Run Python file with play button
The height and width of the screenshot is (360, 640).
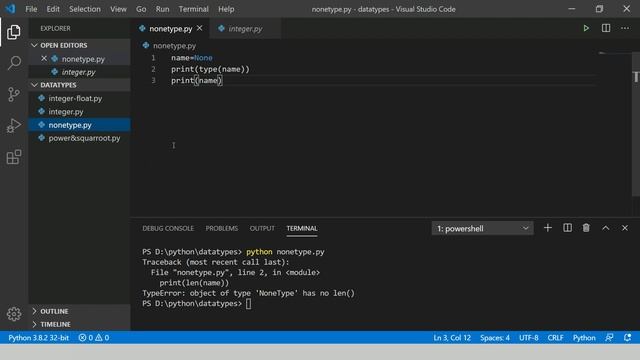(586, 28)
